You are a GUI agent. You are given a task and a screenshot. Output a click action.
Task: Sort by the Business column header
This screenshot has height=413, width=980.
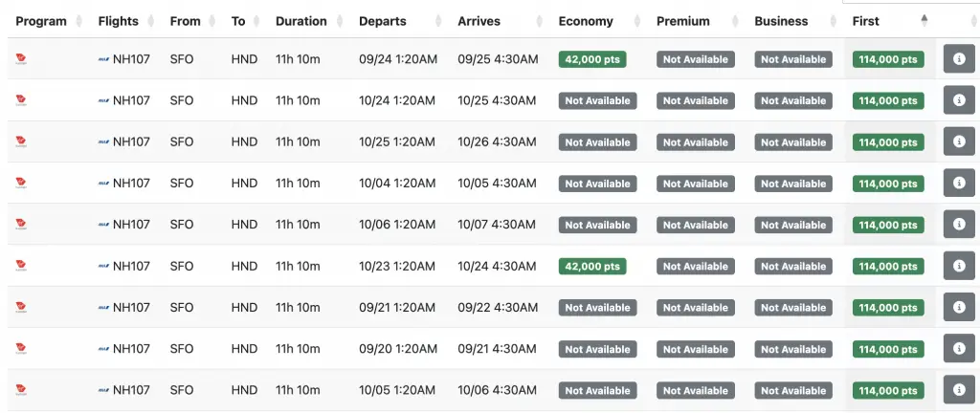coord(781,21)
